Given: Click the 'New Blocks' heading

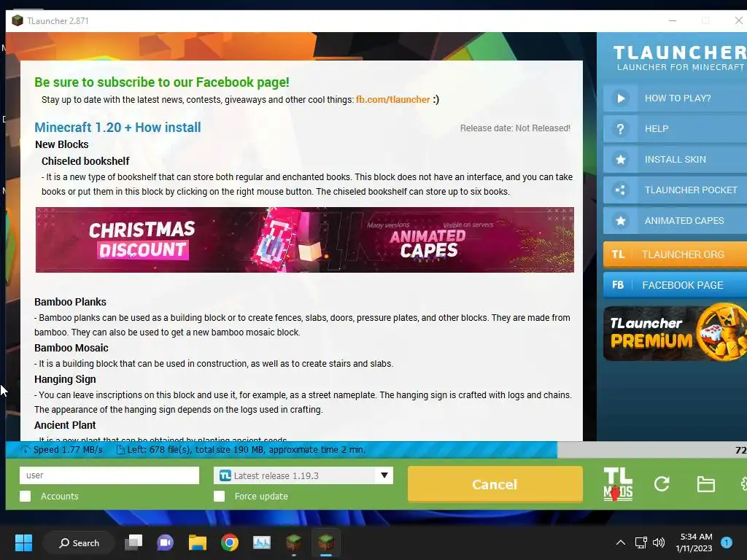Looking at the screenshot, I should [x=61, y=144].
